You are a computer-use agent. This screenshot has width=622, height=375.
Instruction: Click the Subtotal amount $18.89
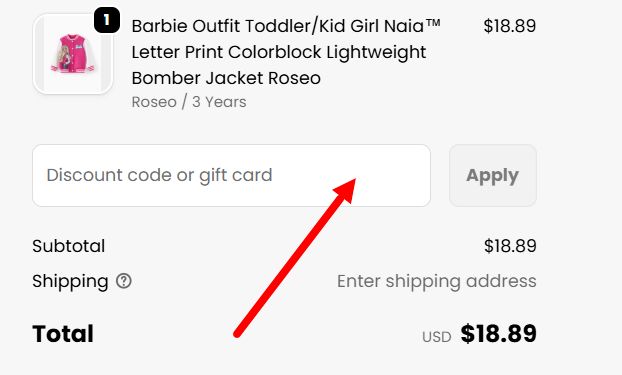(x=510, y=246)
